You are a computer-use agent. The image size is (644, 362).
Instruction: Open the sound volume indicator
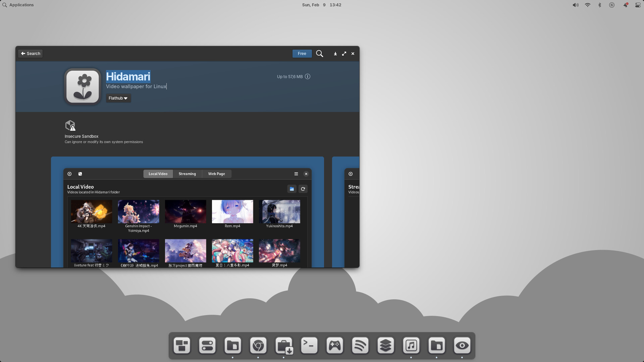(576, 5)
